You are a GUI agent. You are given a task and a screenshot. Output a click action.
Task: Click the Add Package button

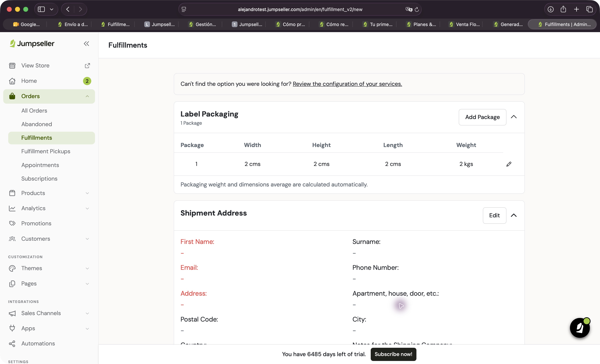[x=482, y=117]
